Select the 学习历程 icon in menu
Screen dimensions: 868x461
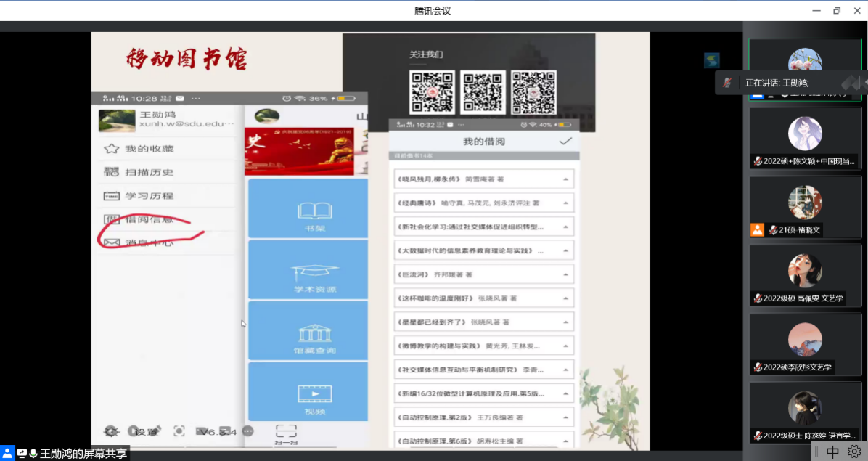pos(111,196)
